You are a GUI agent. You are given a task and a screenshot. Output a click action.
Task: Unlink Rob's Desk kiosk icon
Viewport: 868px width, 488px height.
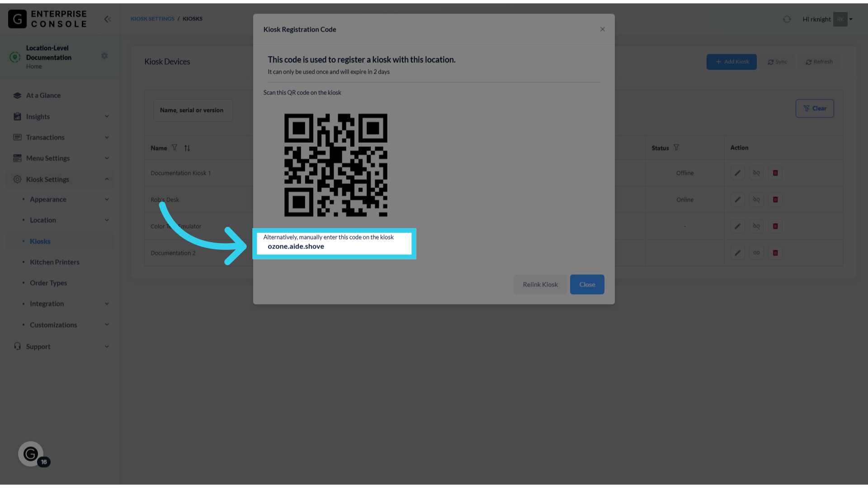pyautogui.click(x=756, y=200)
